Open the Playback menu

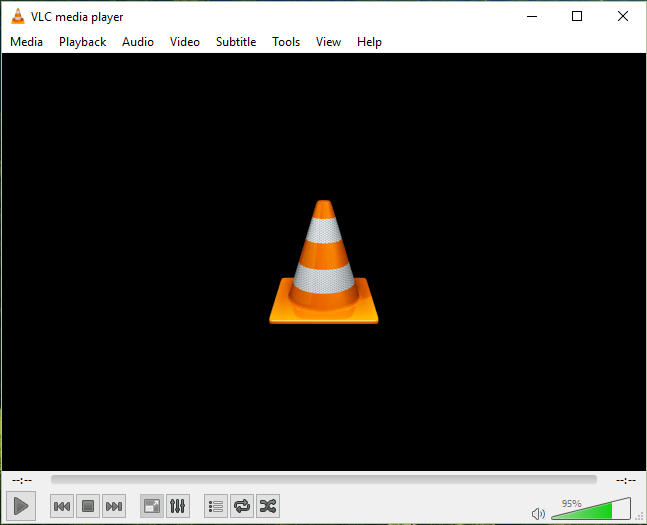pyautogui.click(x=83, y=42)
